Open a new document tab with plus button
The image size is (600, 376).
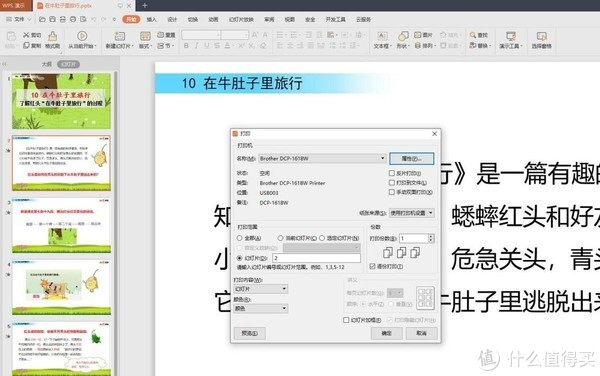pyautogui.click(x=145, y=5)
